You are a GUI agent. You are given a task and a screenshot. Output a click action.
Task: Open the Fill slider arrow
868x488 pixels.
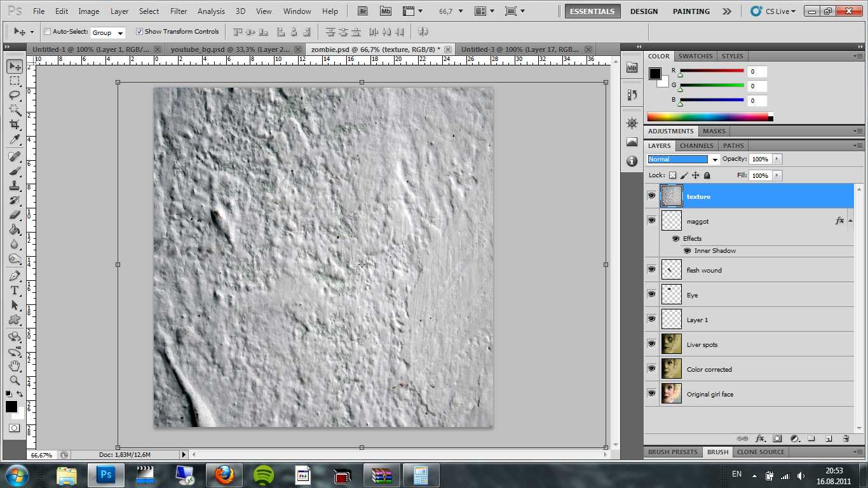[777, 175]
